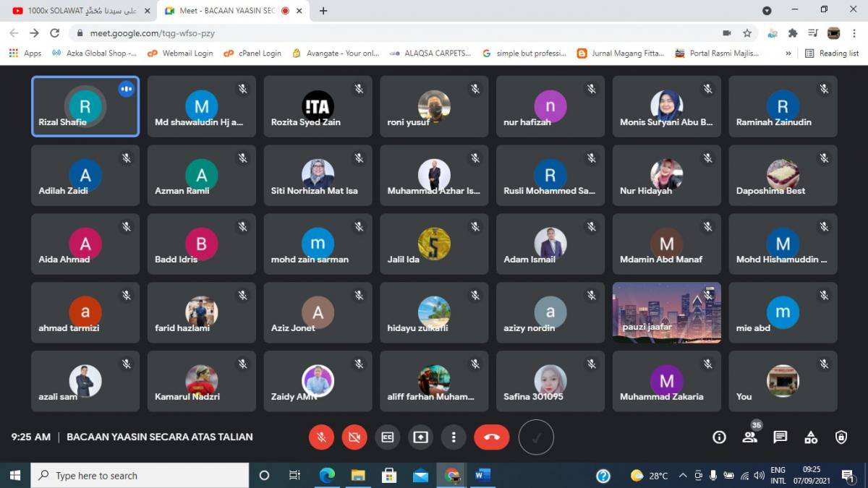The width and height of the screenshot is (868, 488).
Task: Open the Task View icon on the taskbar
Action: 294,475
